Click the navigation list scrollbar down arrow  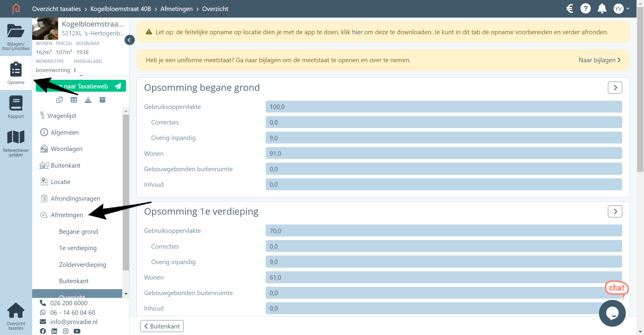[126, 294]
